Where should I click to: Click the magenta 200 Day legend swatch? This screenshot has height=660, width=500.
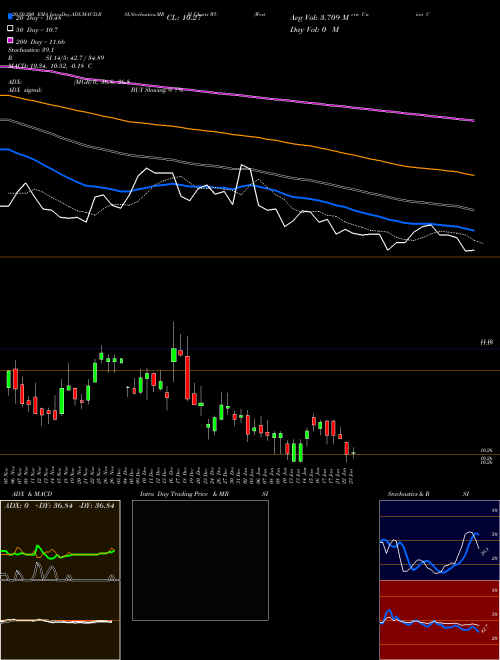coord(11,40)
